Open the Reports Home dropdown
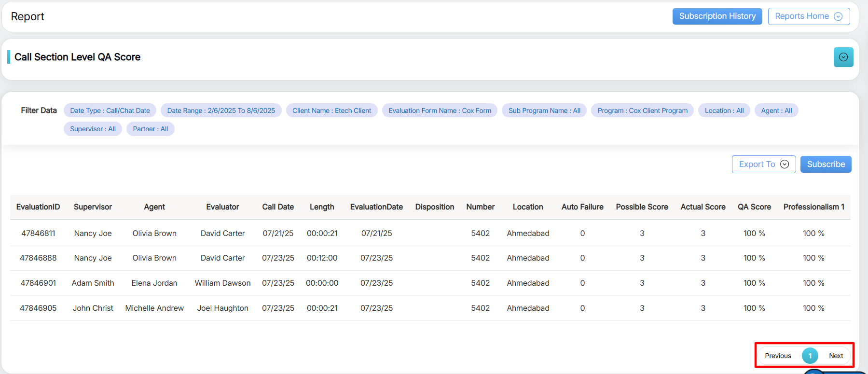Screen dimensions: 868x374 click(x=808, y=16)
